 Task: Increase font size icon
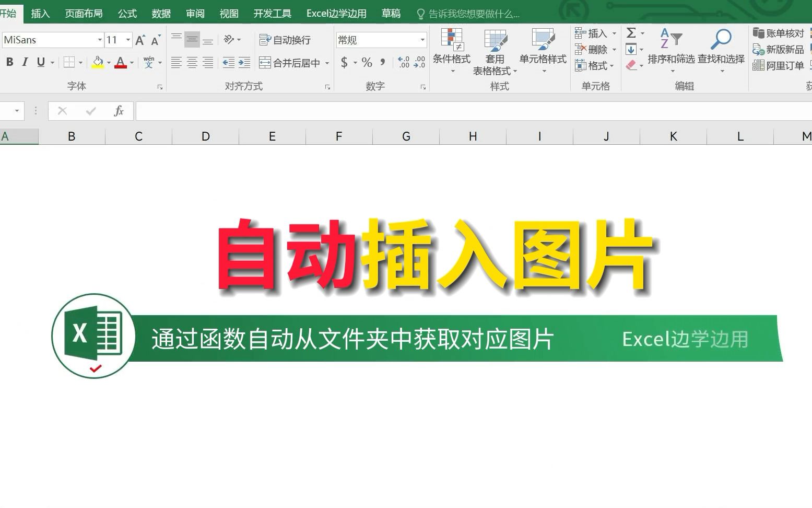(140, 40)
